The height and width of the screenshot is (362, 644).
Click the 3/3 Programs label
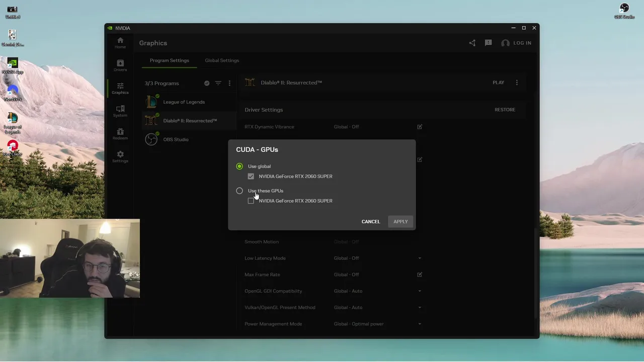pos(162,83)
